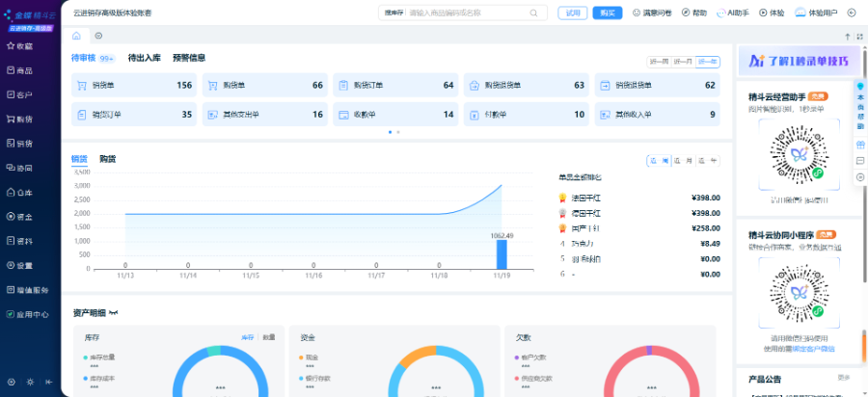This screenshot has height=397, width=868.
Task: Switch to the 预警信息 alerts tab
Action: click(x=189, y=58)
